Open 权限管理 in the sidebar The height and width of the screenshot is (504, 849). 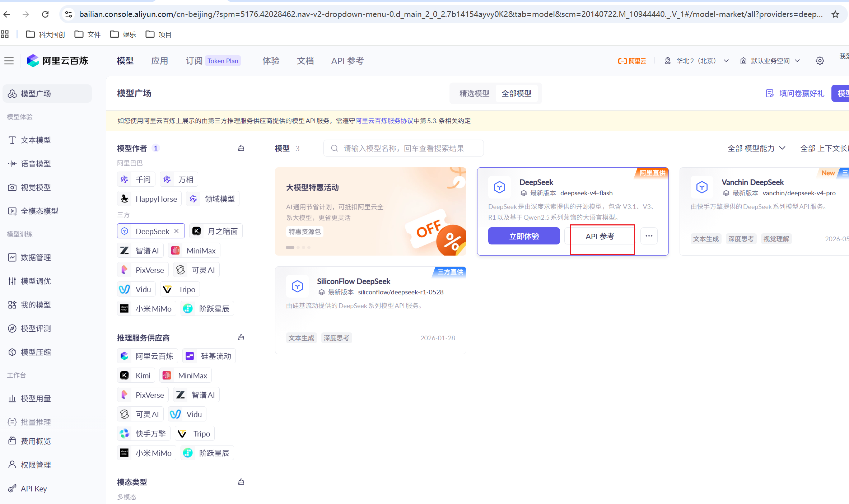tap(47, 465)
